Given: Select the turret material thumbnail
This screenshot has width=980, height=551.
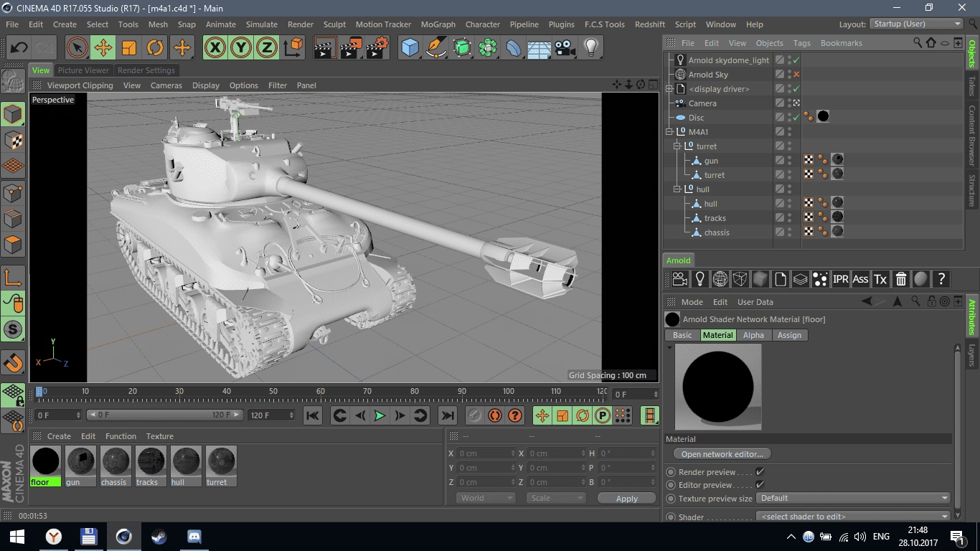Looking at the screenshot, I should [x=221, y=461].
